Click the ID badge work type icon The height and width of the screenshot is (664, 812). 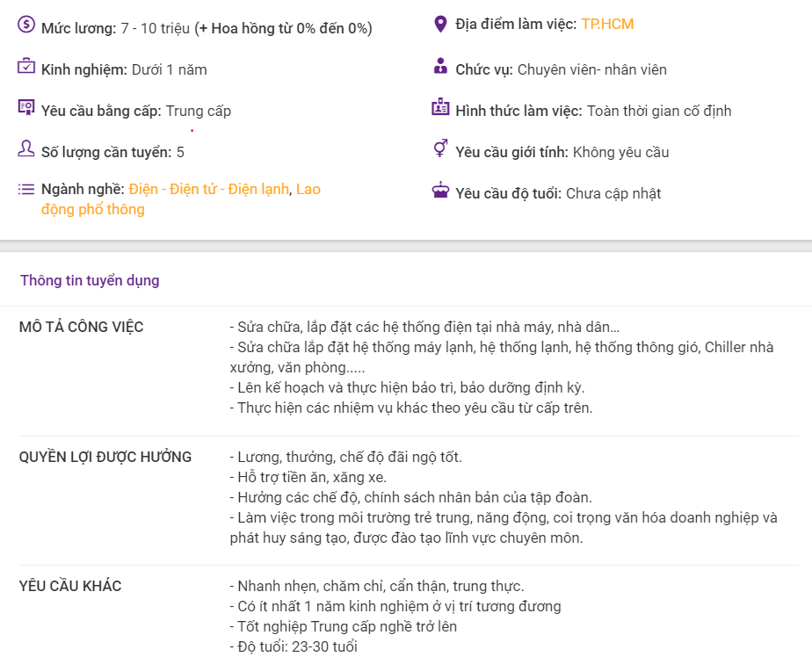tap(440, 106)
